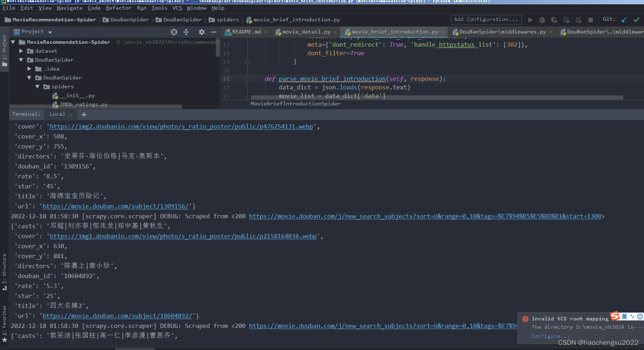644x350 pixels.
Task: Add a new terminal tab with plus
Action: pyautogui.click(x=84, y=114)
